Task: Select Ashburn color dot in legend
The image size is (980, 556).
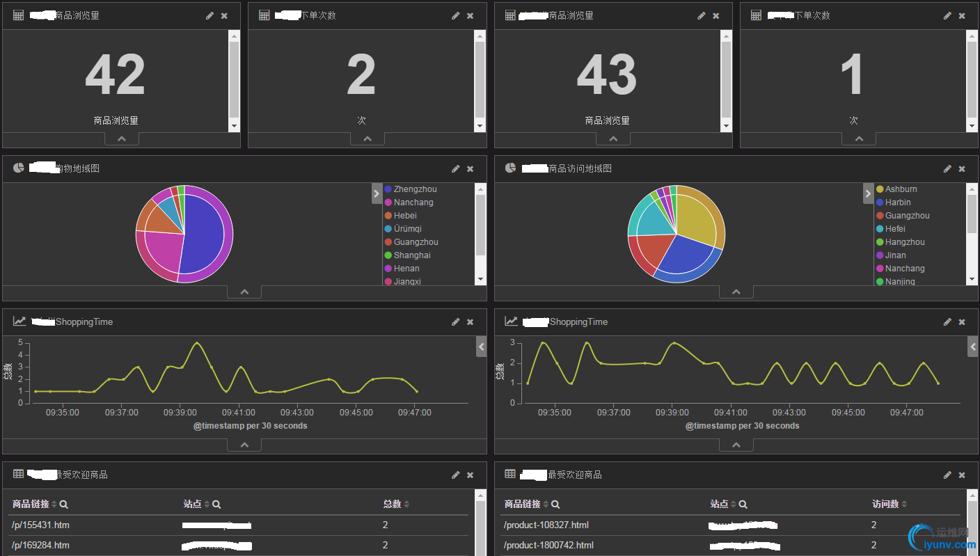Action: [x=880, y=189]
